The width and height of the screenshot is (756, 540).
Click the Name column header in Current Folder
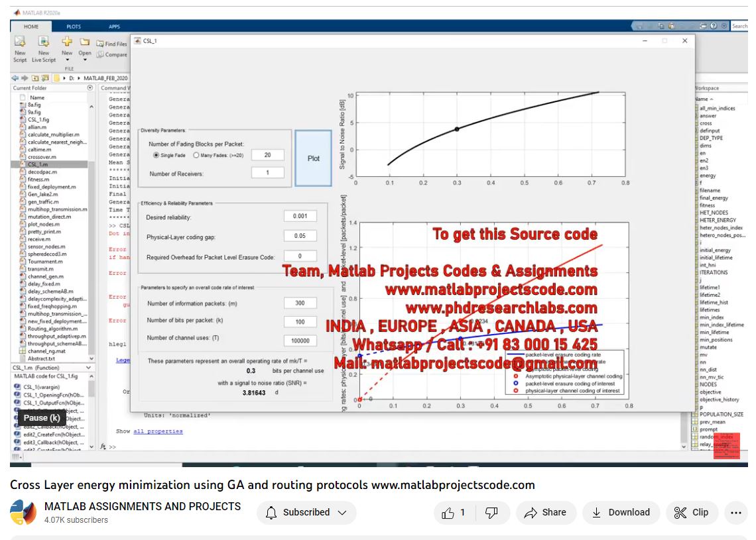point(37,97)
